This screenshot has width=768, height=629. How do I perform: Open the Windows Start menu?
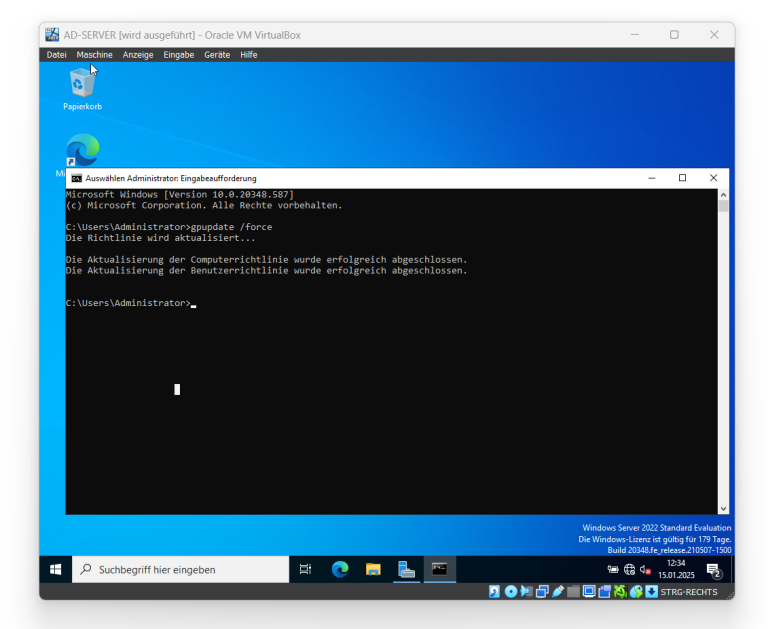coord(55,569)
